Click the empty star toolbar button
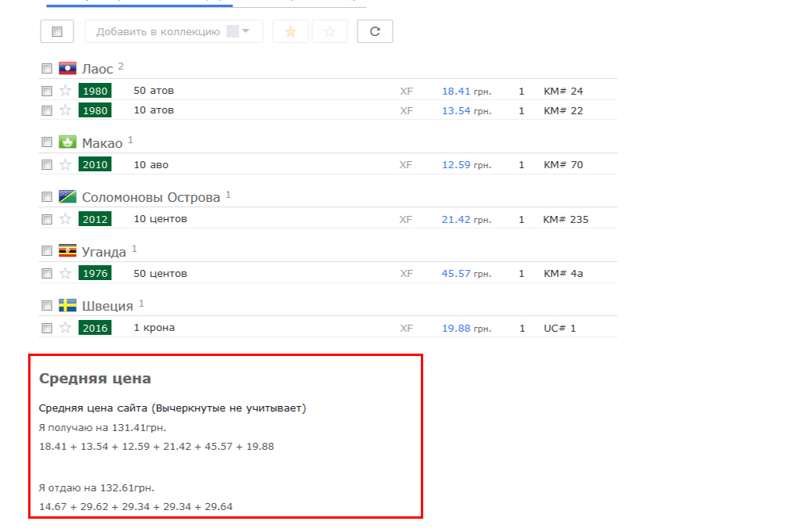The image size is (794, 532). 329,32
